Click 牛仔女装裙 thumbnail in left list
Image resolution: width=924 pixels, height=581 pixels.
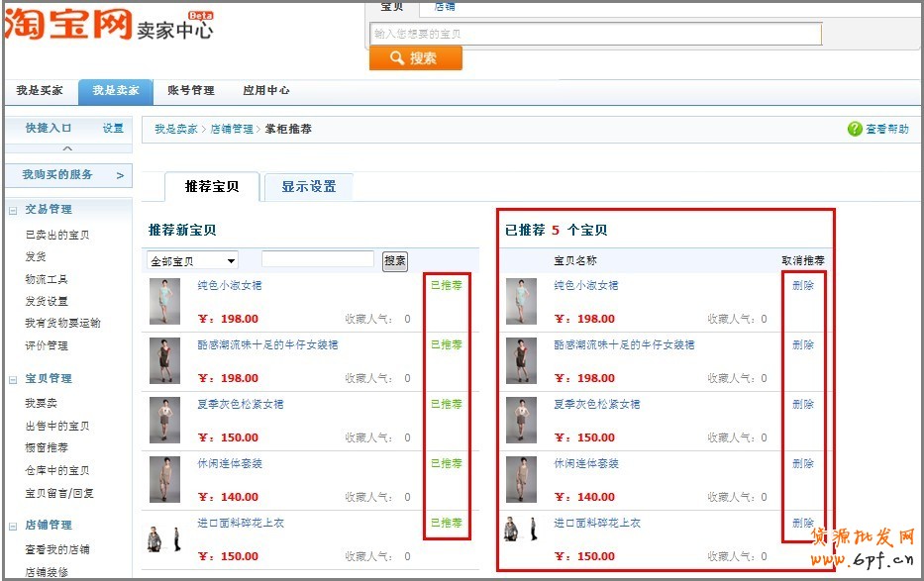tap(164, 361)
